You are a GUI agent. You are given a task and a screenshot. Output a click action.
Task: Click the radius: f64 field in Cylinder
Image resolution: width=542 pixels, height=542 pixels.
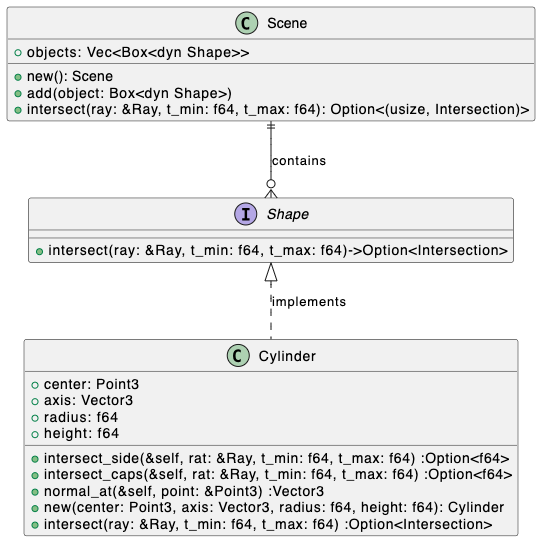tap(81, 417)
